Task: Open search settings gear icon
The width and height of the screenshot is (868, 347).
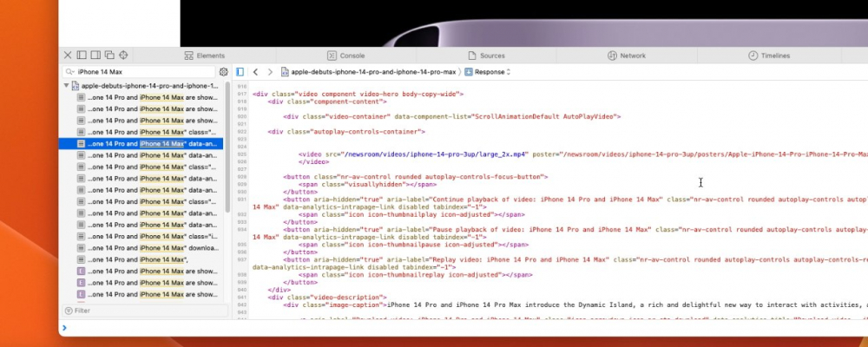Action: 223,72
